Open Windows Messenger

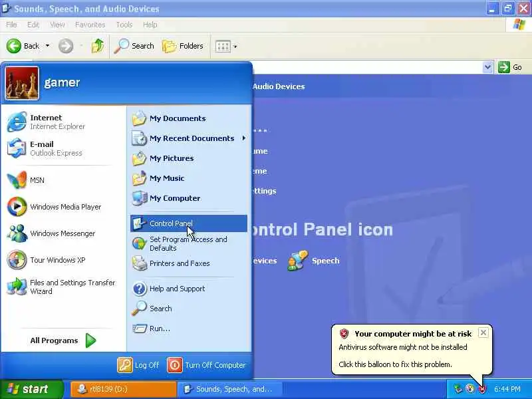pyautogui.click(x=51, y=233)
